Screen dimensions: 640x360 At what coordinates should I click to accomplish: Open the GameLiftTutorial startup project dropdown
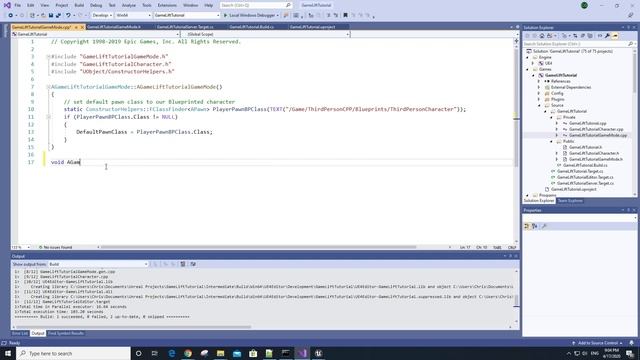(187, 15)
